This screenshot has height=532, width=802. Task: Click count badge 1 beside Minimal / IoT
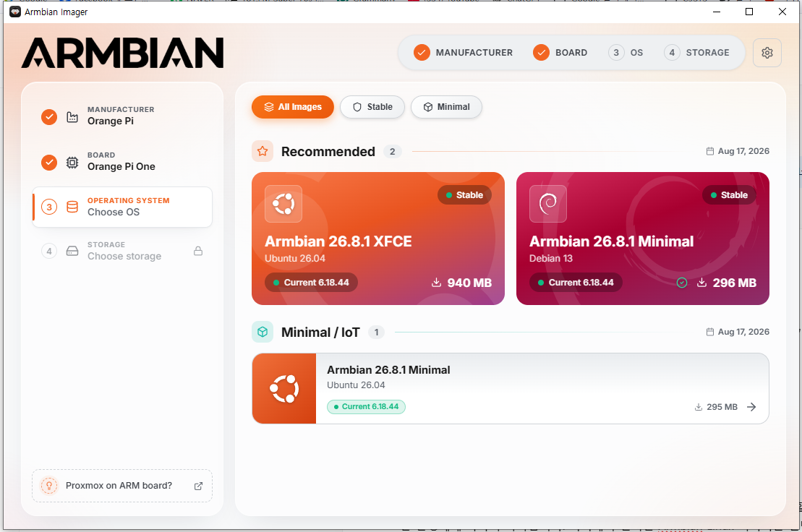(x=377, y=332)
